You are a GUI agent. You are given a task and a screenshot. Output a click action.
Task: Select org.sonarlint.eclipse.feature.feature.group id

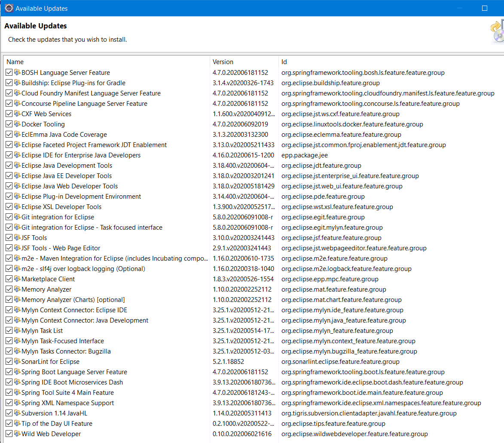pos(340,361)
